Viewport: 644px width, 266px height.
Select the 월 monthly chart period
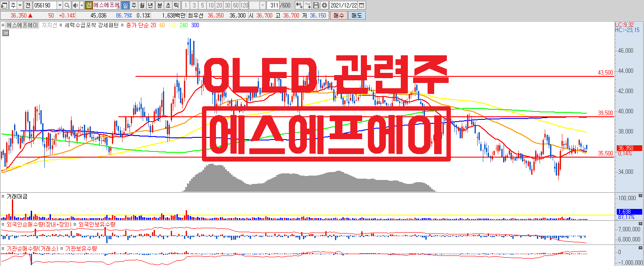click(142, 5)
